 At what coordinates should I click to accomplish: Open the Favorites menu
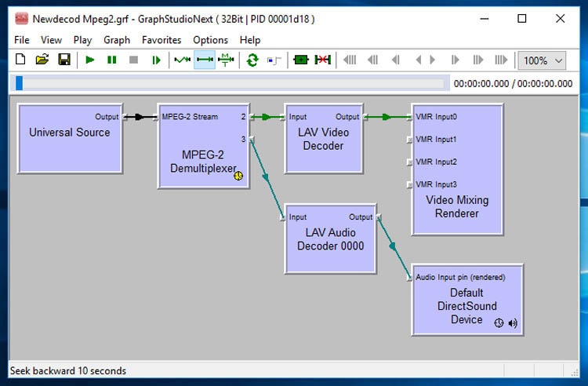162,40
